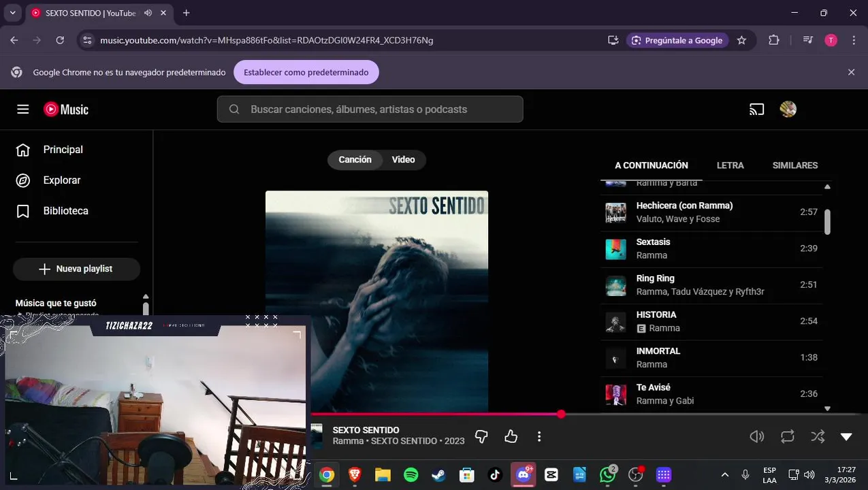
Task: Show hidden tray icons chevron
Action: coord(725,475)
